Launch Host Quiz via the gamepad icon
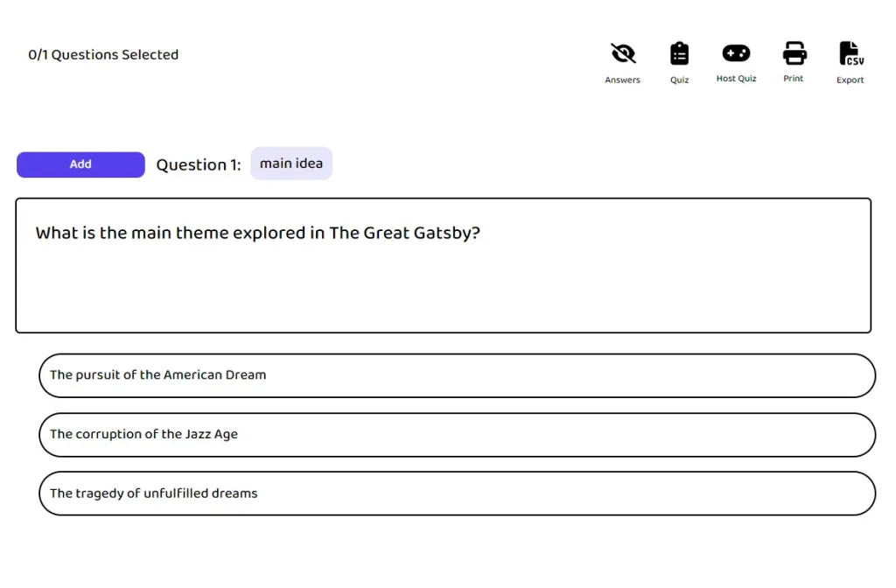Screen dimensions: 896x588 [x=736, y=53]
